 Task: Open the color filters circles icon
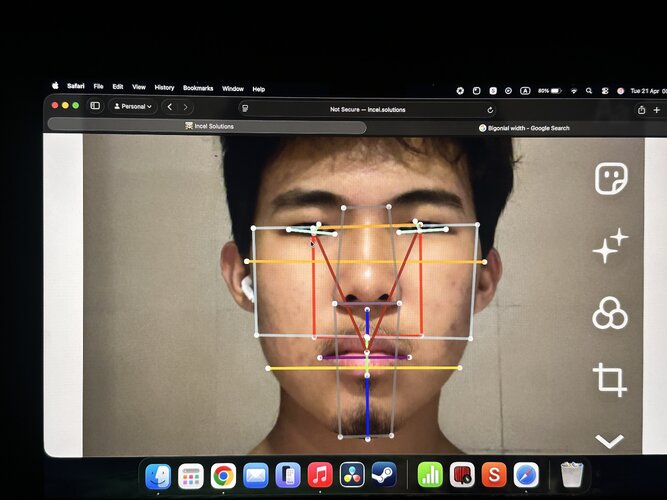[610, 313]
